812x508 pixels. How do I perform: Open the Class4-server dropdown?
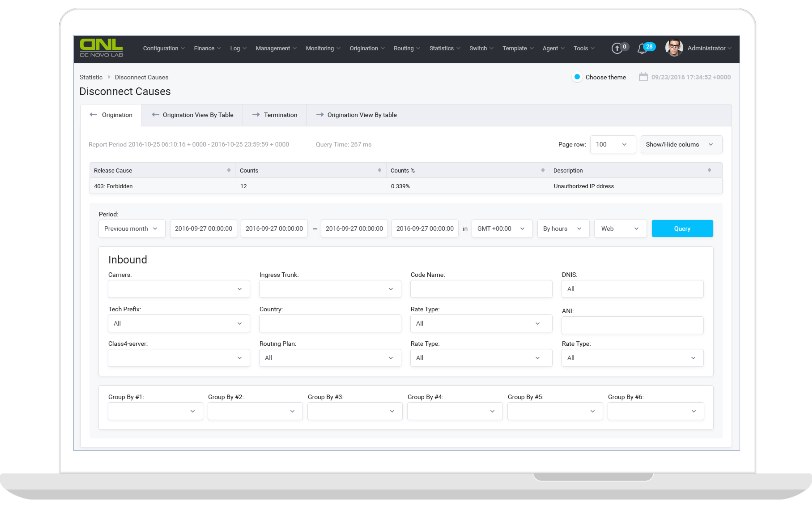click(x=179, y=358)
